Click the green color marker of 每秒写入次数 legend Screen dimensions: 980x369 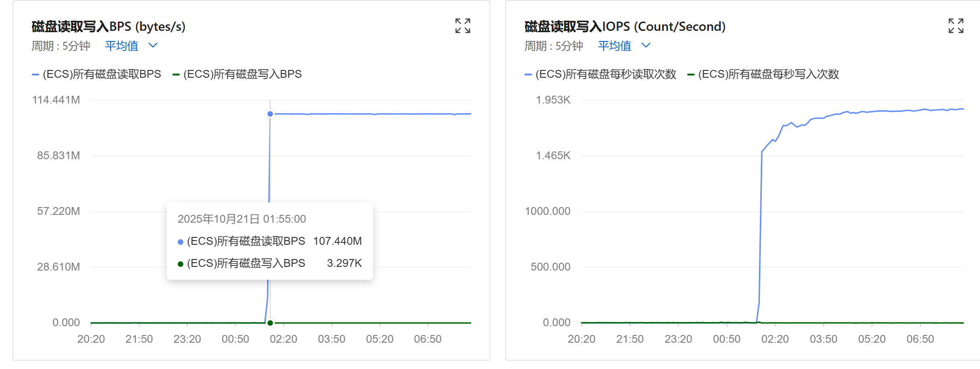tap(691, 75)
